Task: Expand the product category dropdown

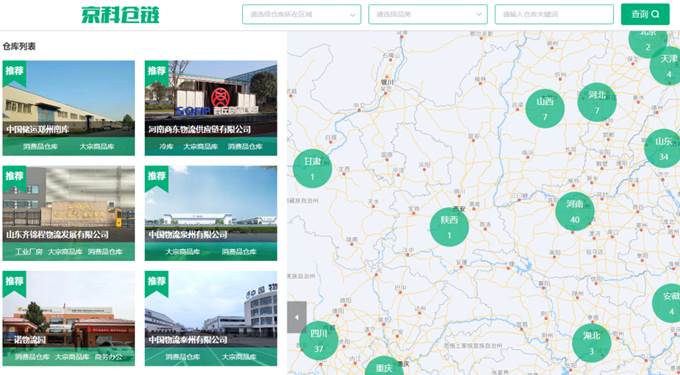Action: pyautogui.click(x=428, y=14)
